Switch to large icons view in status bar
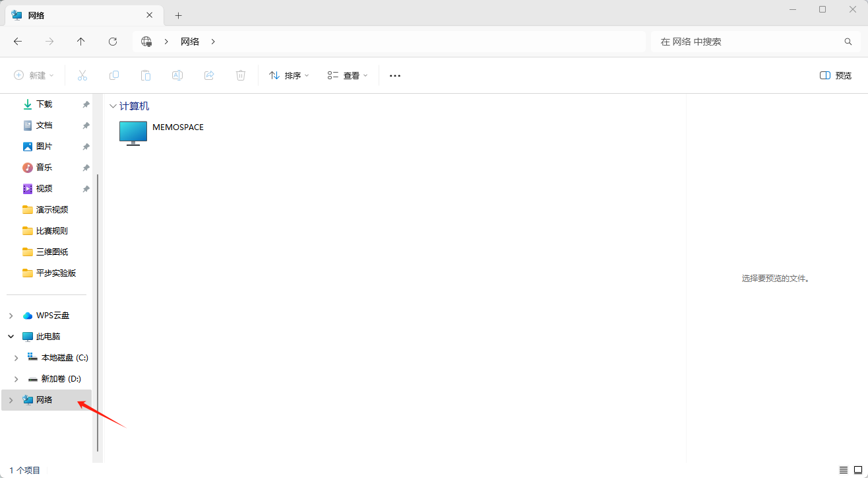 [858, 470]
